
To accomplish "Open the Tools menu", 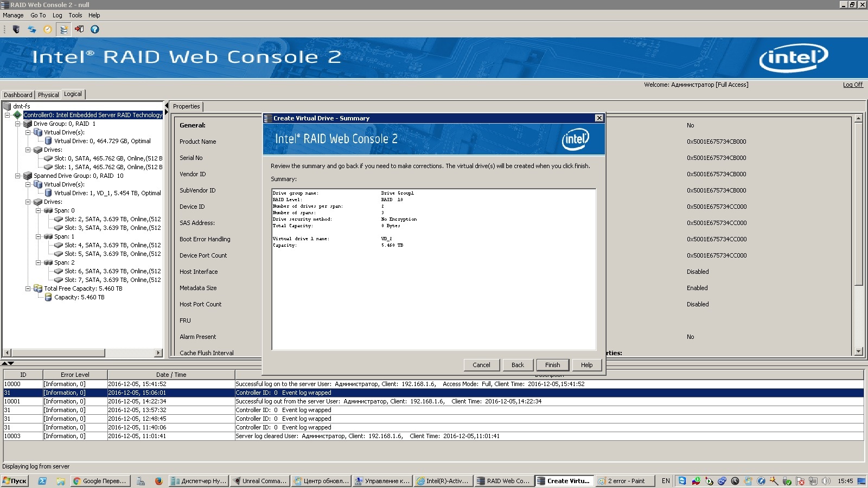I will coord(75,15).
